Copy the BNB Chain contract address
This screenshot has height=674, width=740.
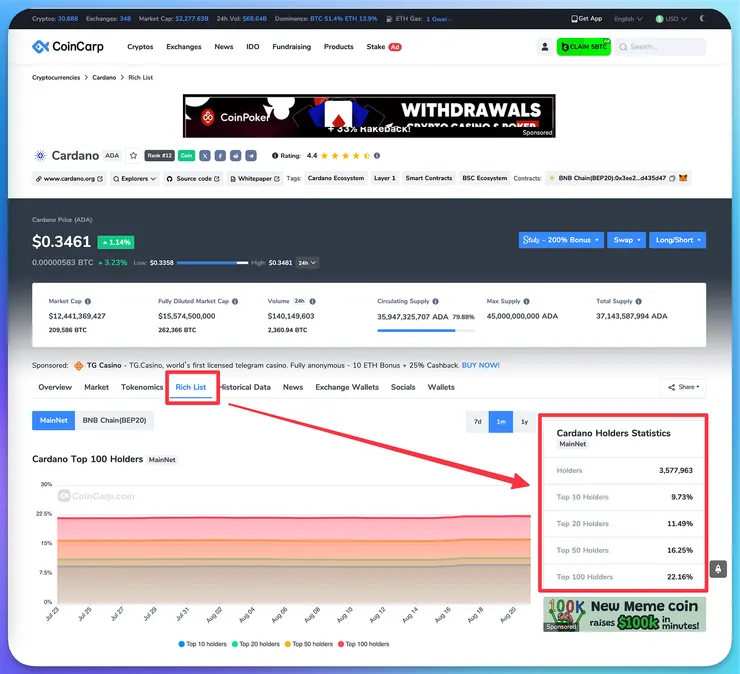672,178
